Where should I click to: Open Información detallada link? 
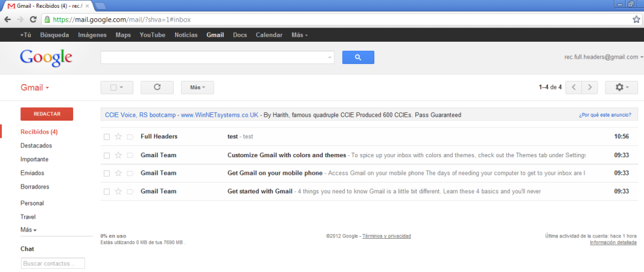[x=613, y=243]
